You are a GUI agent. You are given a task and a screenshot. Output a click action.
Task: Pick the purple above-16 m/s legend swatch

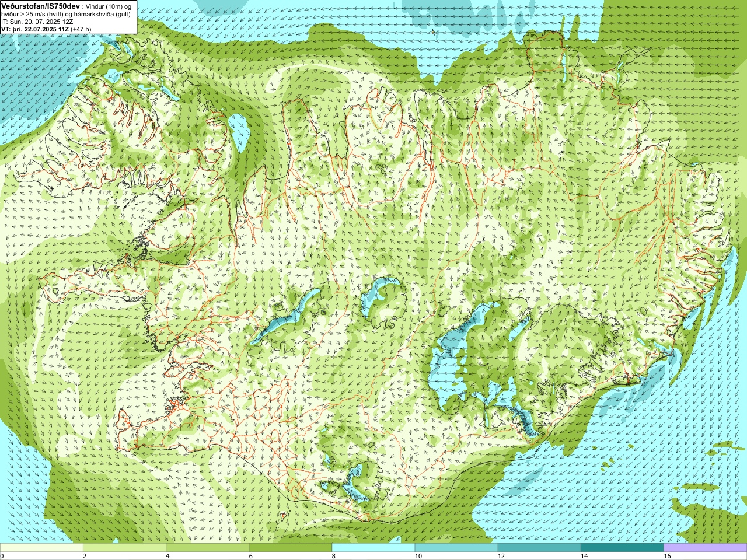[x=706, y=548]
